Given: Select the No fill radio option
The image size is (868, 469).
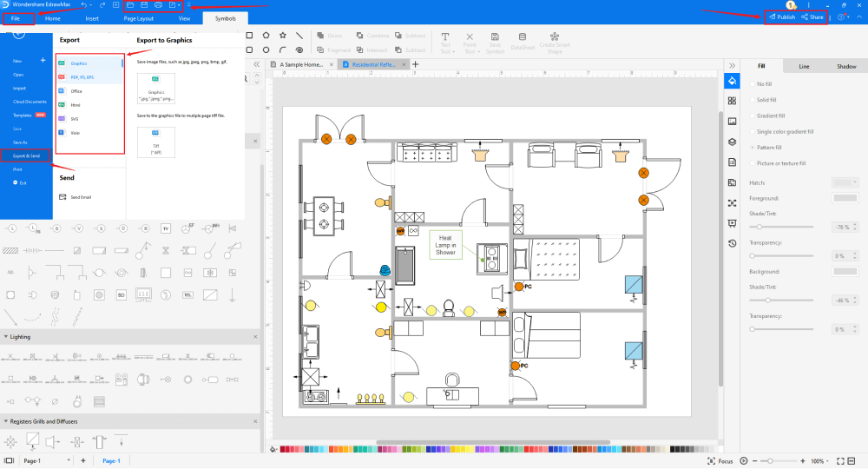Looking at the screenshot, I should [x=760, y=84].
